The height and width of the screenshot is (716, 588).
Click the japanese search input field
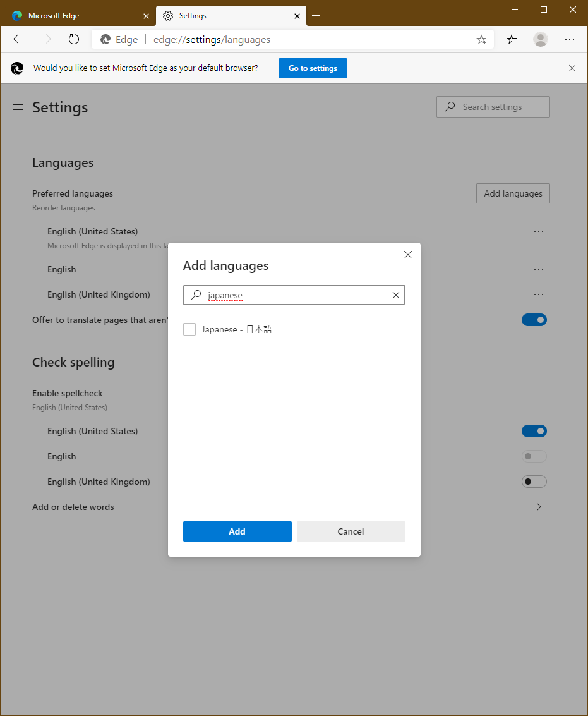click(294, 296)
